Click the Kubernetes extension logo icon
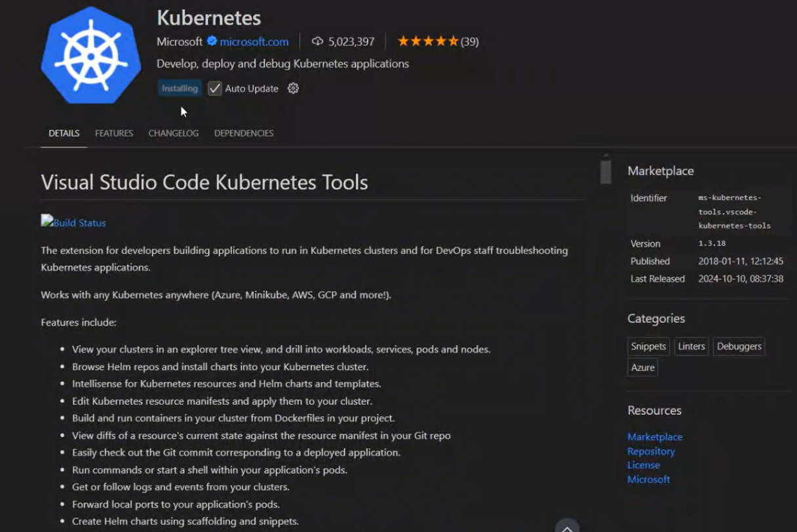The width and height of the screenshot is (797, 532). coord(90,56)
